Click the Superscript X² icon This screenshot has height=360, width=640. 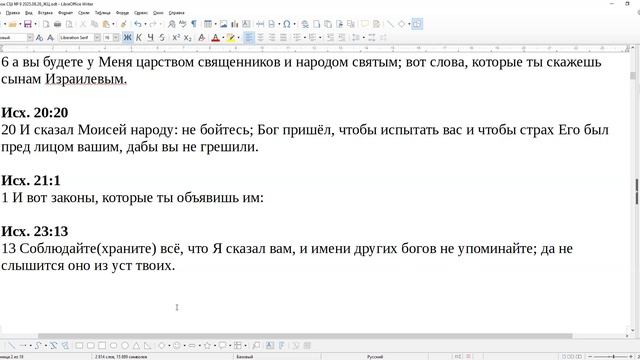click(176, 38)
